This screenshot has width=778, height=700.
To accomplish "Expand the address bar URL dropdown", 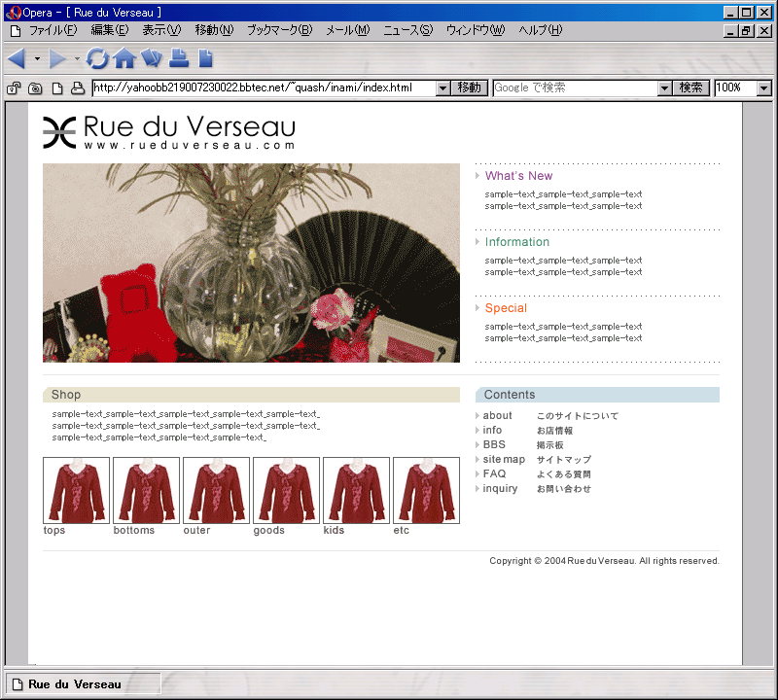I will coord(443,88).
